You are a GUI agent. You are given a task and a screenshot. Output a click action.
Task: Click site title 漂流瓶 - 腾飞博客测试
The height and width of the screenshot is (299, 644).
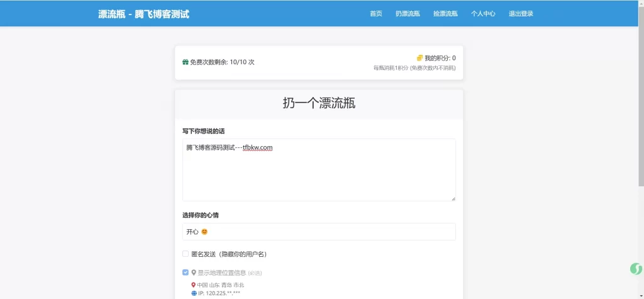pos(144,14)
